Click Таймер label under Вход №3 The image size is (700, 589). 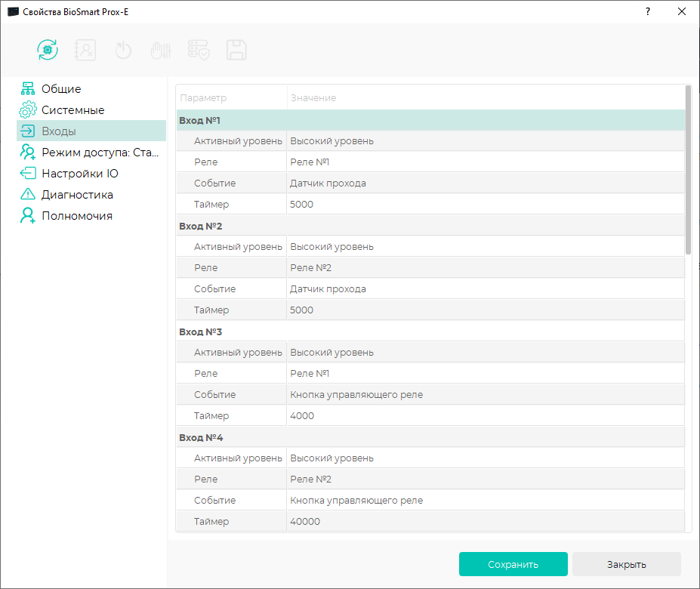coord(211,416)
